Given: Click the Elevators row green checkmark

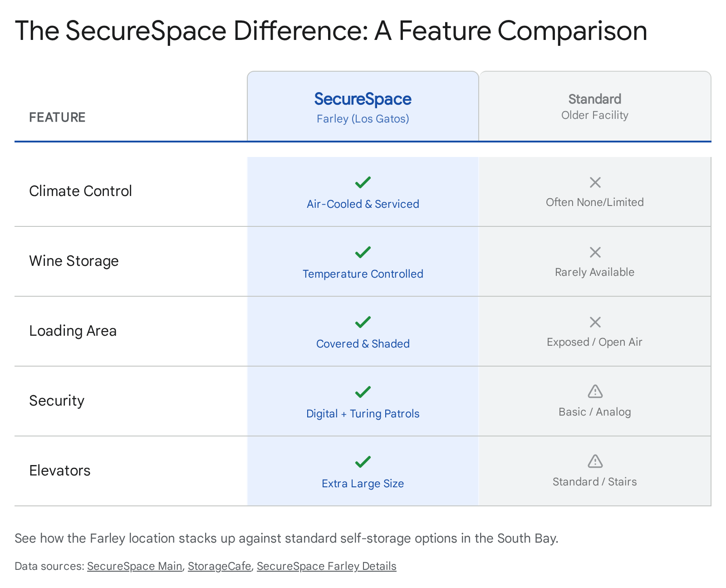Looking at the screenshot, I should click(363, 462).
